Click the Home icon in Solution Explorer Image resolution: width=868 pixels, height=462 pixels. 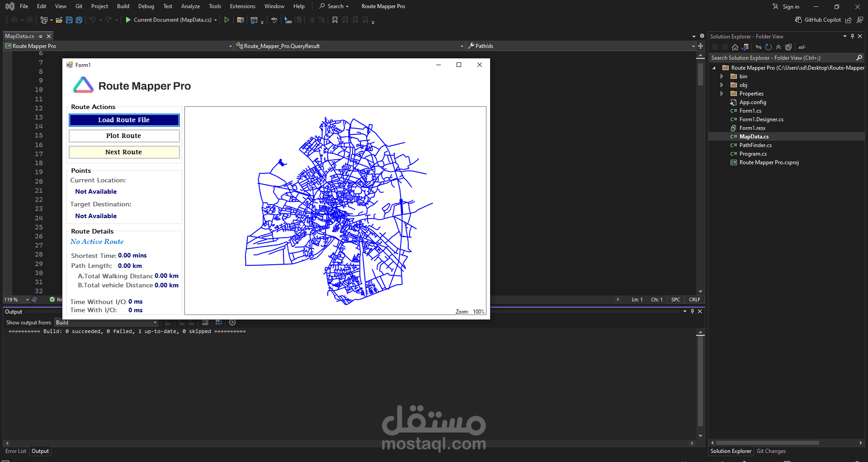(x=735, y=47)
